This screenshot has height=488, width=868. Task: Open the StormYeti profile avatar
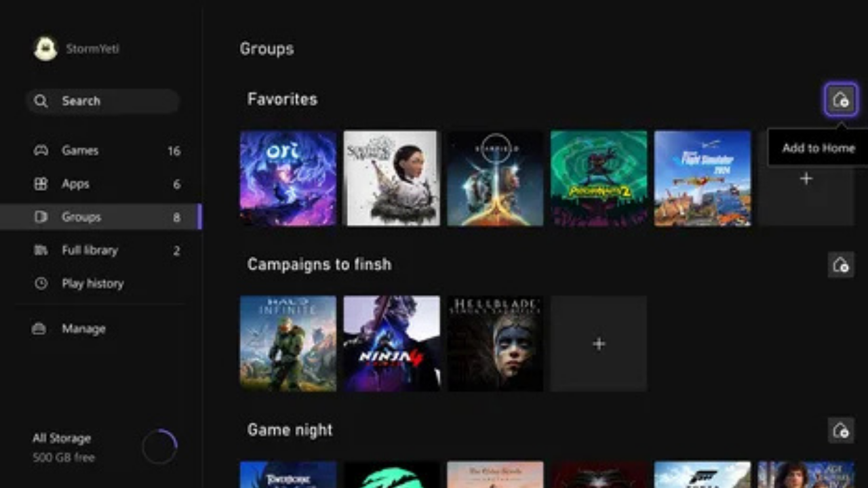pos(45,48)
